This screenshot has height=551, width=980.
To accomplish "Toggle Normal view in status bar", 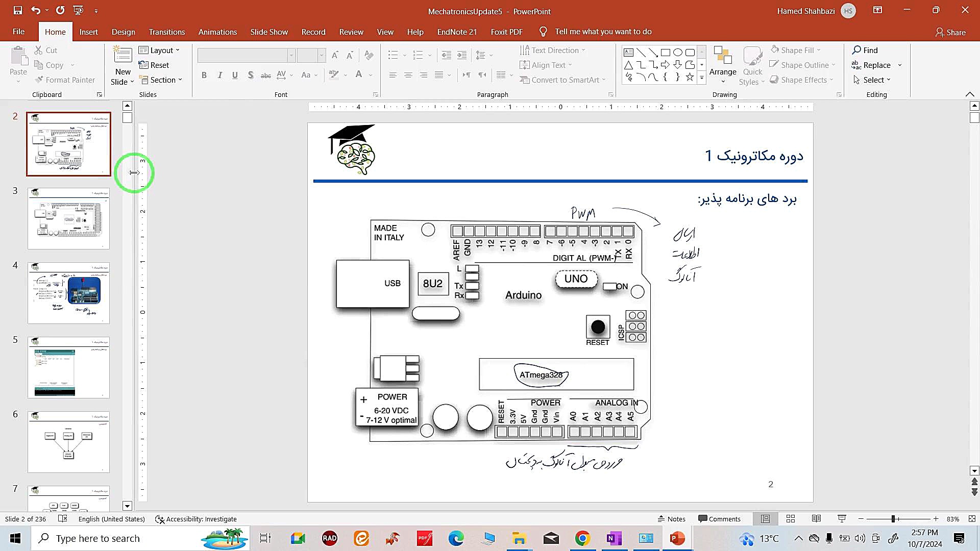I will click(766, 519).
